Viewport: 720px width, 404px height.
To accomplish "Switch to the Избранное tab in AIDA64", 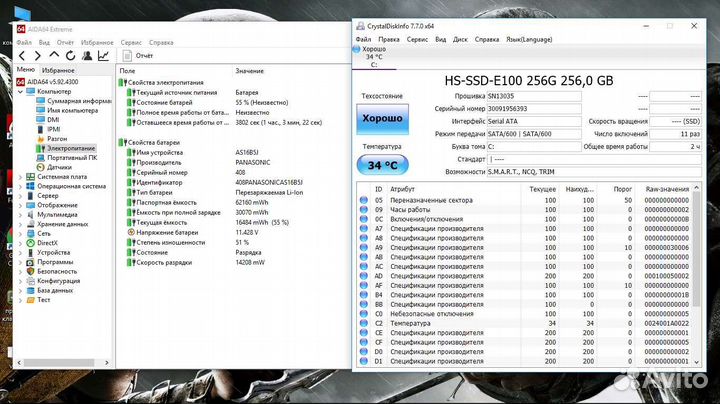I will [x=58, y=70].
